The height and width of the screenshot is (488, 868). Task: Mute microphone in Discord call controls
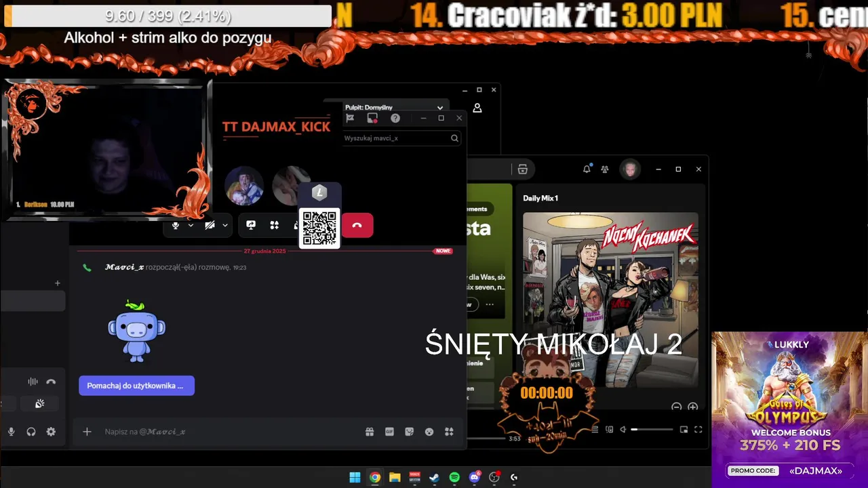pyautogui.click(x=176, y=225)
